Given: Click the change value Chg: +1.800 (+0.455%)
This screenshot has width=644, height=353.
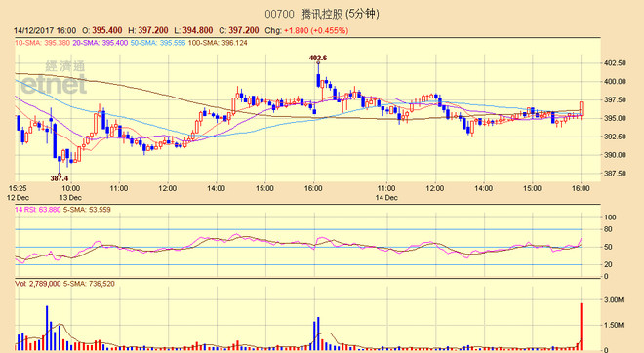Looking at the screenshot, I should pyautogui.click(x=306, y=31).
